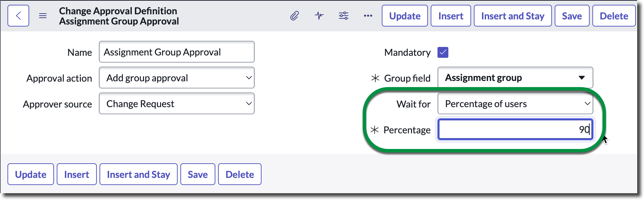Click the Name field showing Assignment Group Approval
Screen dimensions: 644x200
pyautogui.click(x=176, y=52)
